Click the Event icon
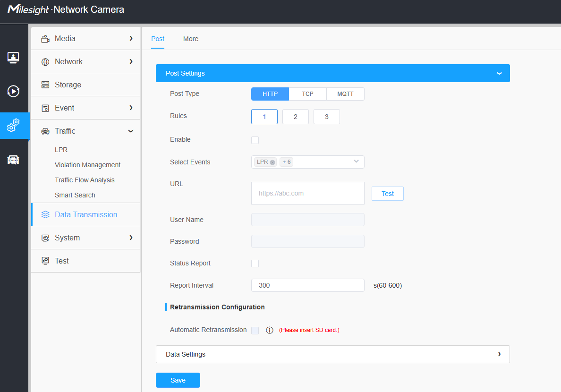The image size is (561, 392). click(x=45, y=108)
